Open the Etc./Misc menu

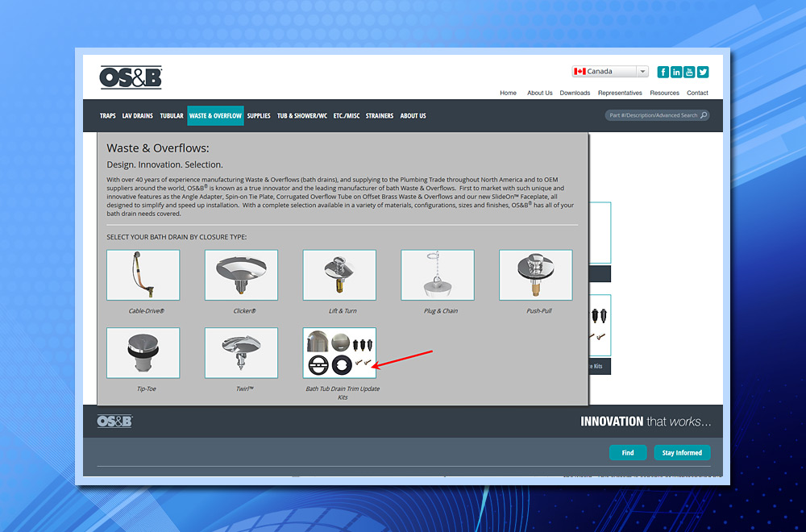click(x=347, y=115)
